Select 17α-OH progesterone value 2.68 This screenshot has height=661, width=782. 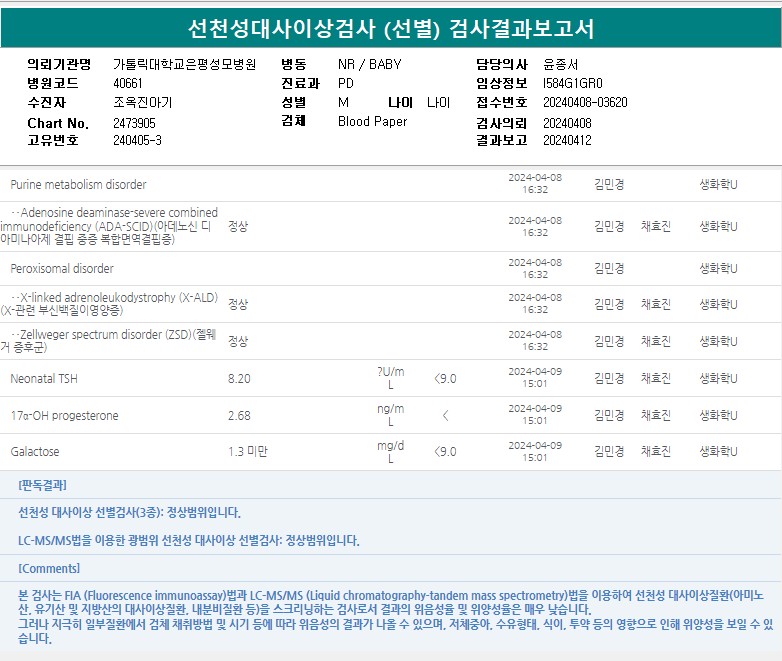click(239, 416)
